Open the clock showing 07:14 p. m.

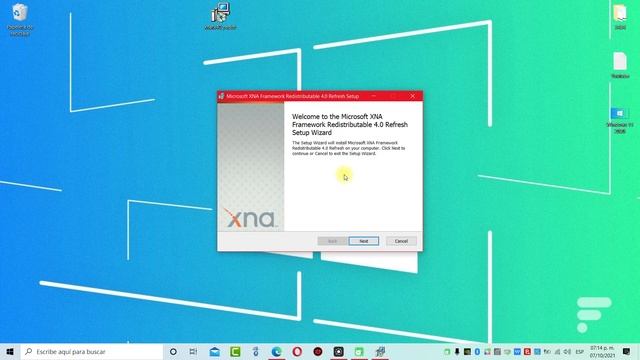tap(602, 351)
